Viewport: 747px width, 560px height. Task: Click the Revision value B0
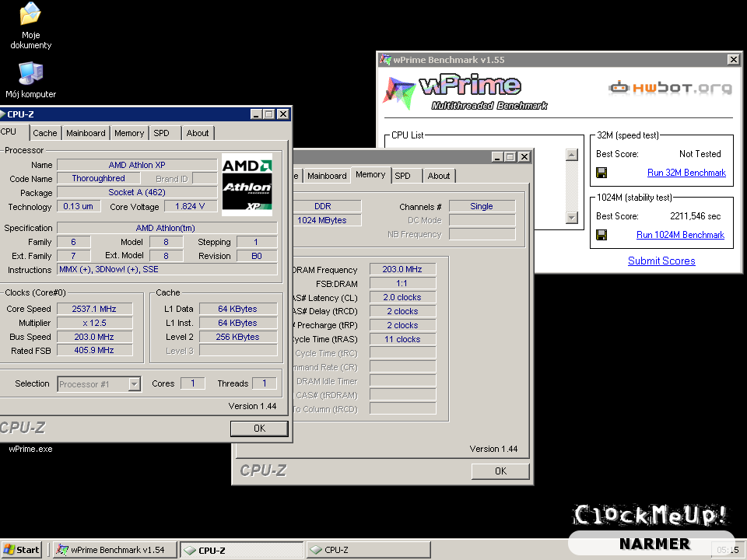[x=257, y=256]
